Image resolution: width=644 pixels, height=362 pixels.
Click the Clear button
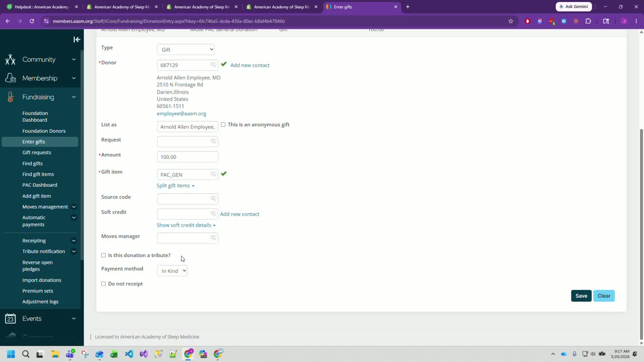coord(604,296)
